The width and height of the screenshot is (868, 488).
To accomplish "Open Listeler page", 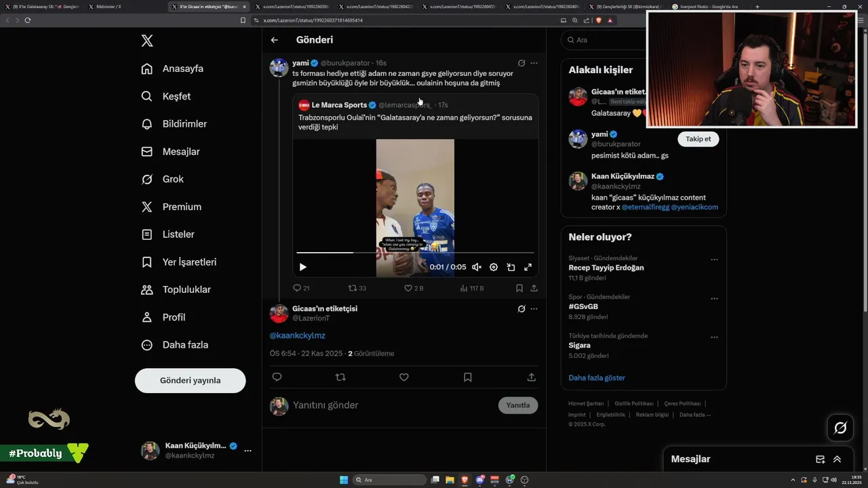I will coord(167,235).
